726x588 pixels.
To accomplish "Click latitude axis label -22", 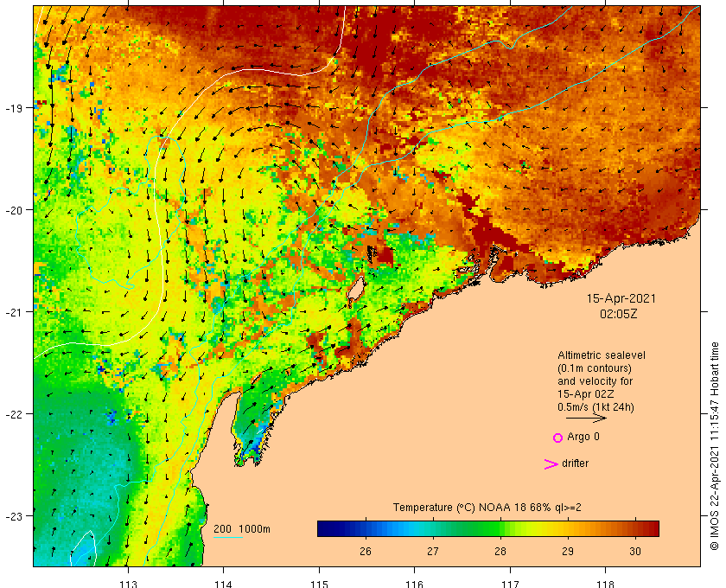I will (x=14, y=414).
